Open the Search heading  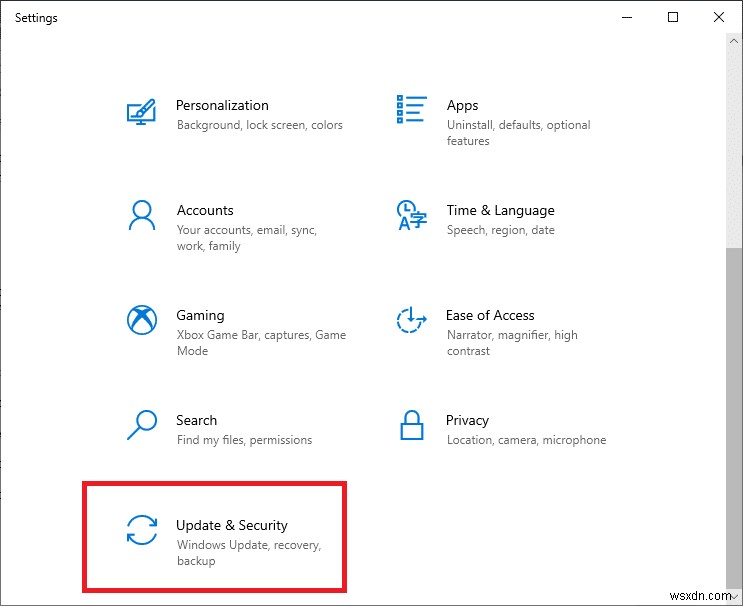[x=196, y=420]
